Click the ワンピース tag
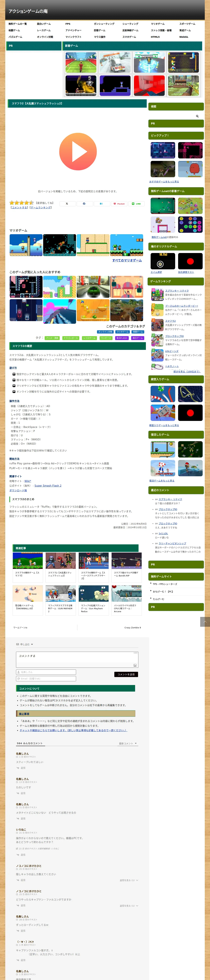Image resolution: width=210 pixels, height=980 pixels. (x=106, y=338)
